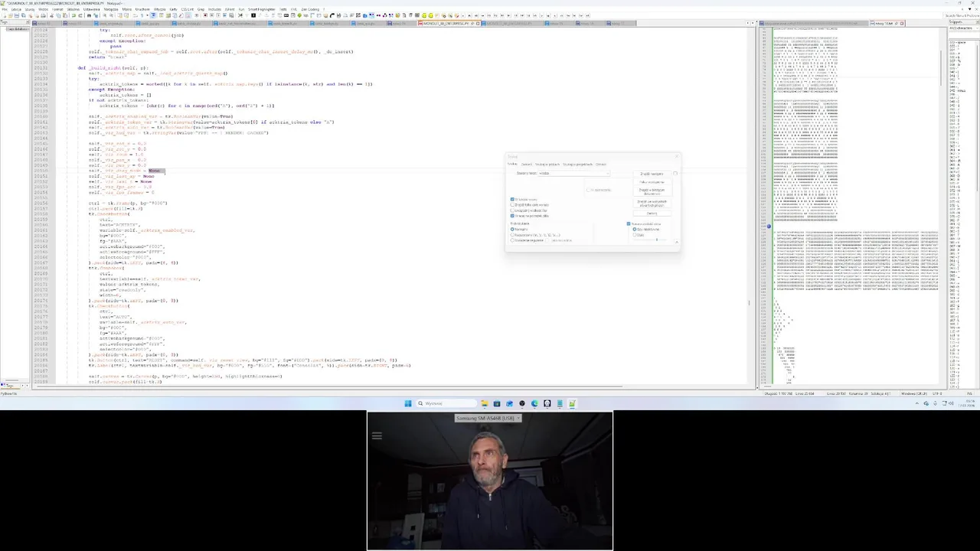Click the Cut toolbar icon
This screenshot has width=980, height=551.
[x=51, y=15]
